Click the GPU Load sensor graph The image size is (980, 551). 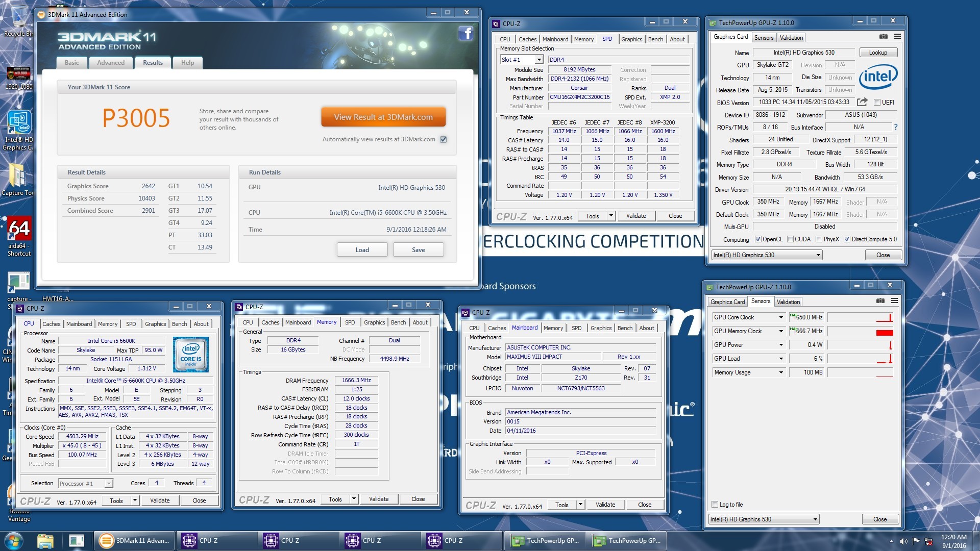point(861,359)
